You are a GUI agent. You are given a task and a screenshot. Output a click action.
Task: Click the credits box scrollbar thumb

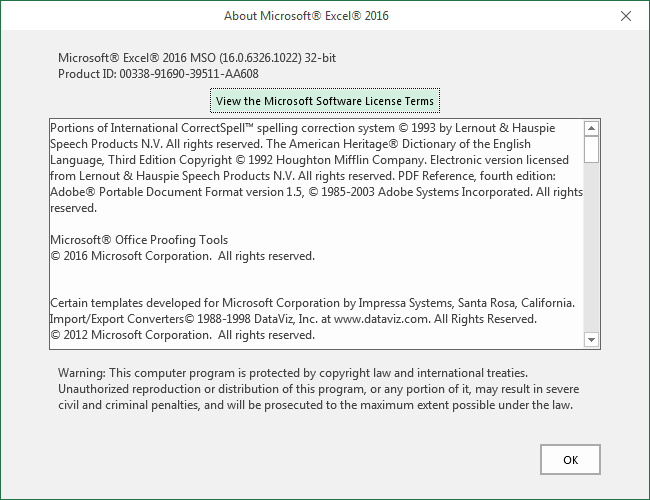click(x=591, y=149)
